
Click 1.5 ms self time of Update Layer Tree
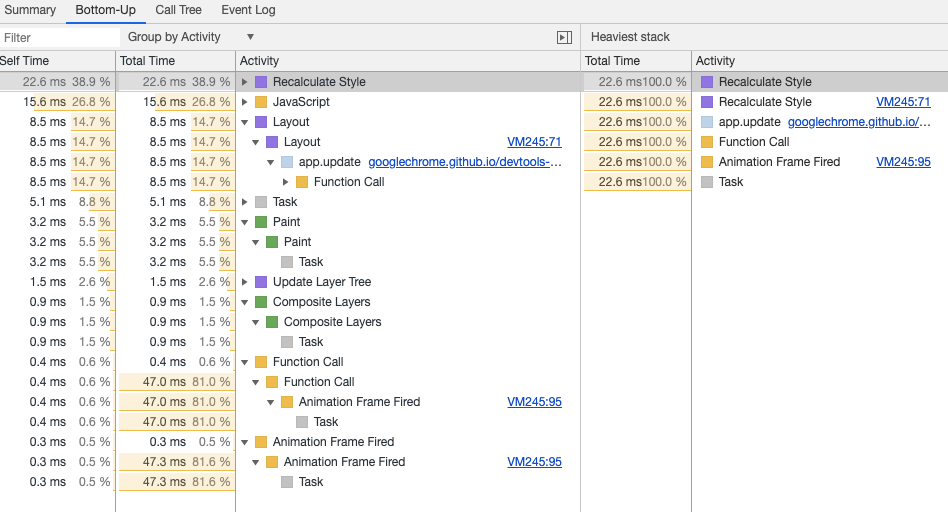pos(47,281)
